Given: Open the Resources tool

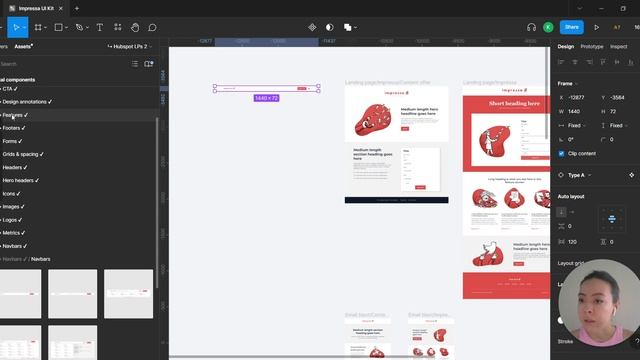Looking at the screenshot, I should coord(118,27).
